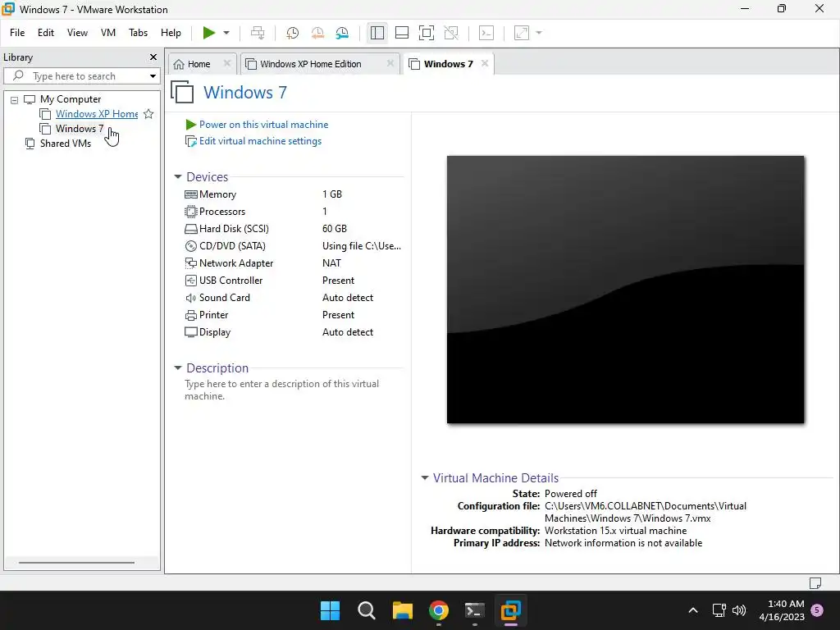Close the Home tab

tap(227, 63)
